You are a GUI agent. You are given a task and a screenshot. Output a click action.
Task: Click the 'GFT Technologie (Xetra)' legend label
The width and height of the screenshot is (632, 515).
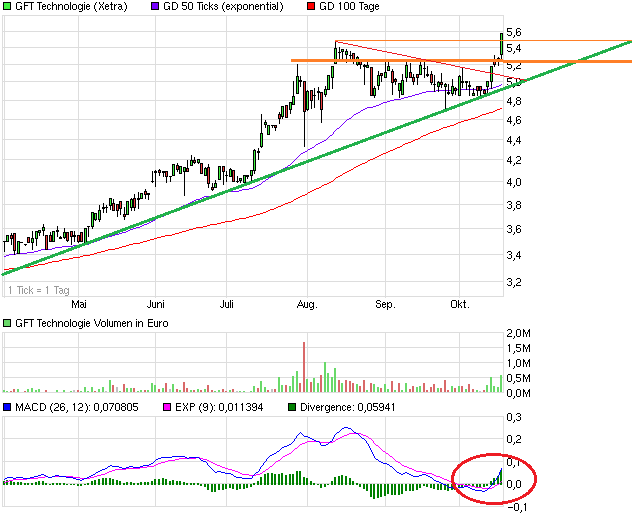point(71,6)
